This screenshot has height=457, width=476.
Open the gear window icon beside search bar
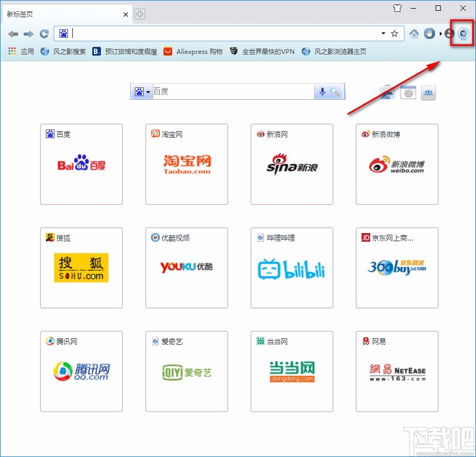click(408, 92)
